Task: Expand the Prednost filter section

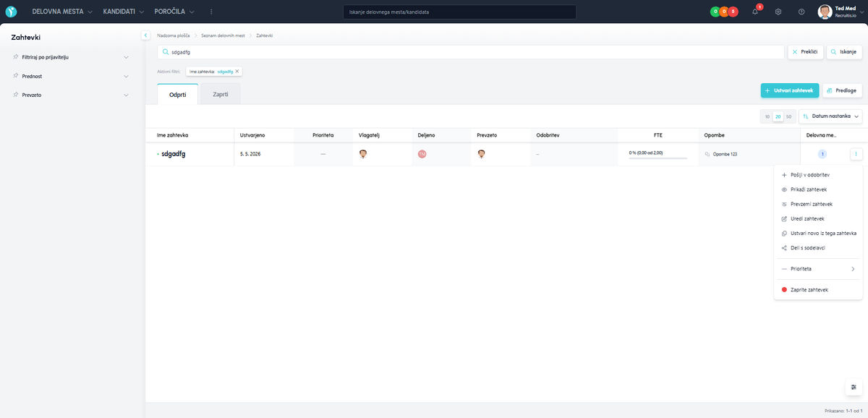Action: coord(126,76)
